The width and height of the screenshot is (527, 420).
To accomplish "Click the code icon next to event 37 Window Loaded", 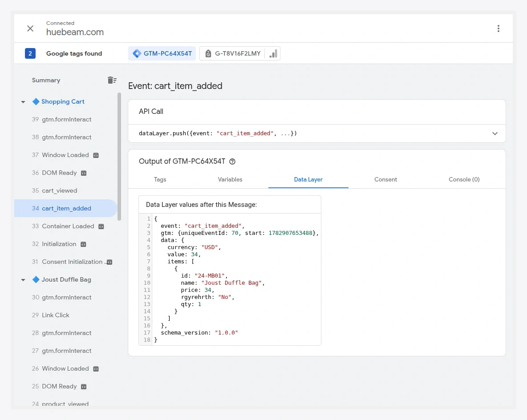I will coord(96,155).
